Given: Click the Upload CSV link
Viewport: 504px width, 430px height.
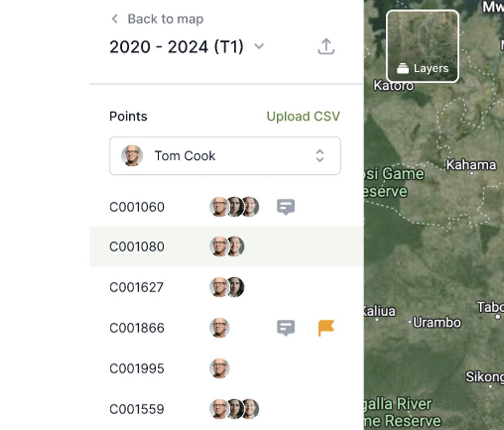Looking at the screenshot, I should (x=303, y=116).
